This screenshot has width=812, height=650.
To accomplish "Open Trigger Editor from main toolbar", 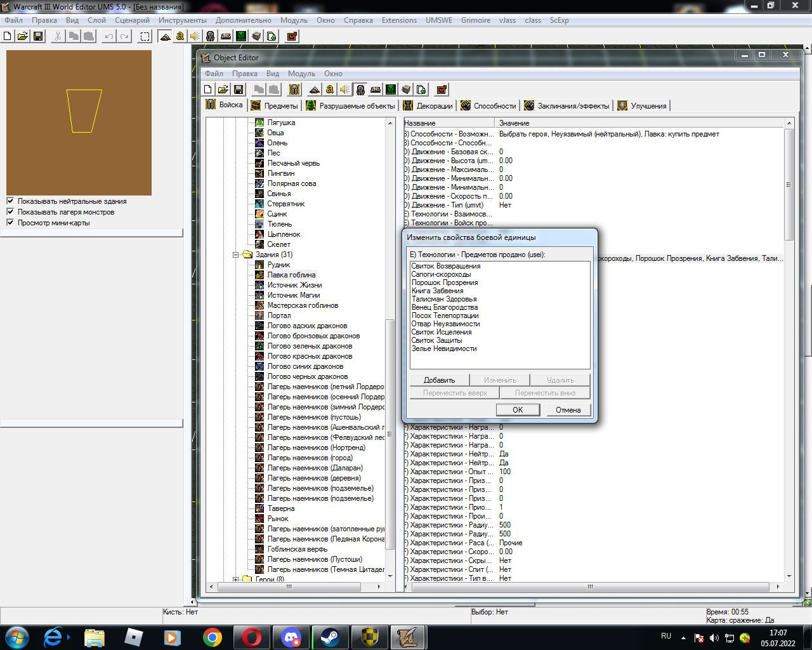I will 180,36.
